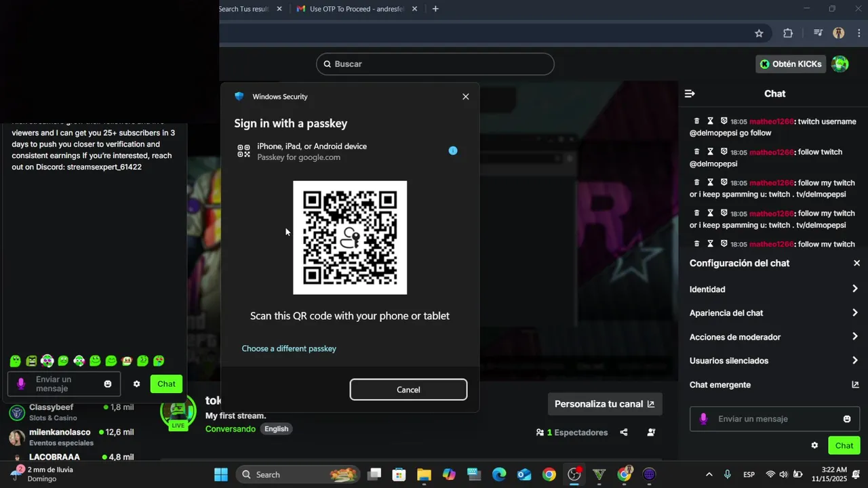This screenshot has height=488, width=868.
Task: Open the weather widget '2 mm de lluvia'
Action: pos(43,474)
